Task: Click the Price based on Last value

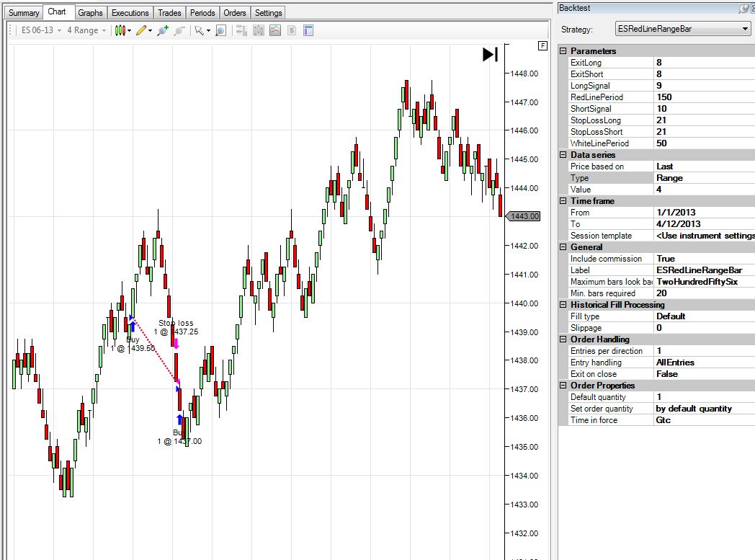Action: coord(704,166)
